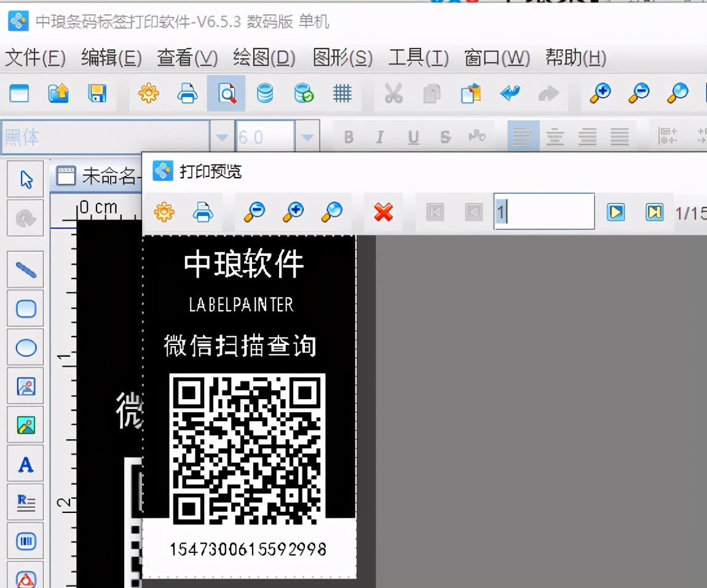Toggle underline formatting

tap(413, 137)
